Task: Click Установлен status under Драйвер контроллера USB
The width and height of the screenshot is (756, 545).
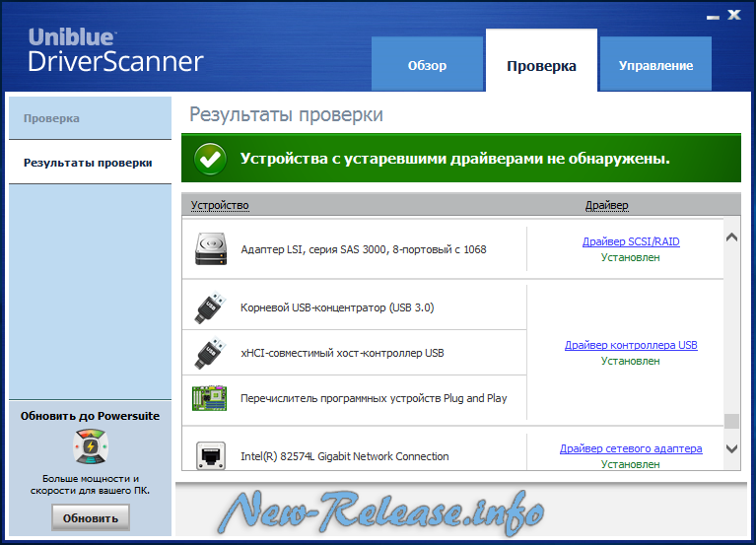Action: point(631,361)
